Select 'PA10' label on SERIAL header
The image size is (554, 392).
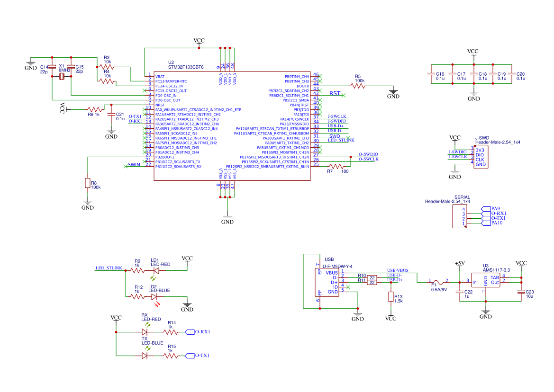(497, 223)
